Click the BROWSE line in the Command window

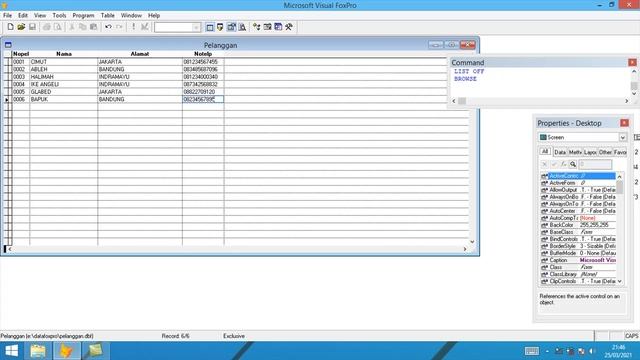coord(465,79)
